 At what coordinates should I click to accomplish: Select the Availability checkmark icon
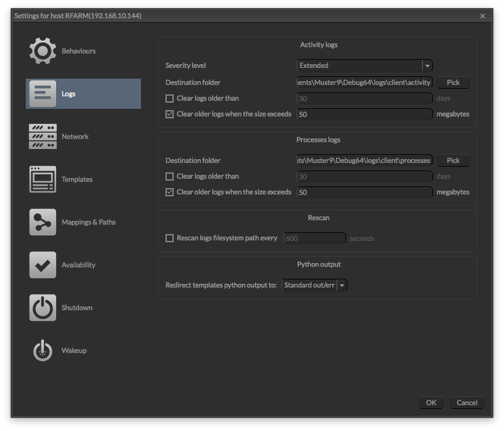coord(43,265)
